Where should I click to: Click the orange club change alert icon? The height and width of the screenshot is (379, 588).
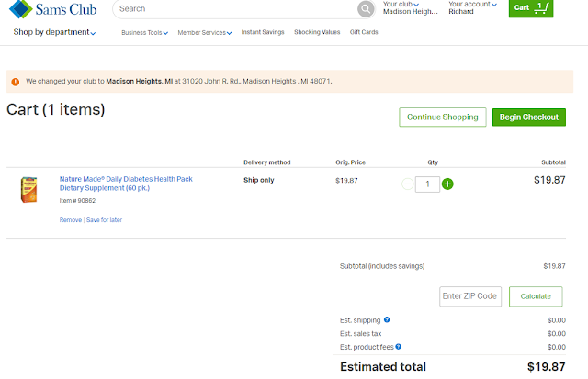16,82
